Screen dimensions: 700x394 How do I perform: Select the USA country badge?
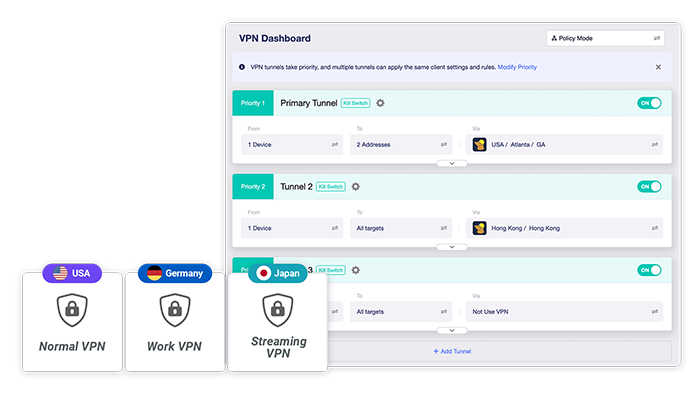tap(72, 273)
